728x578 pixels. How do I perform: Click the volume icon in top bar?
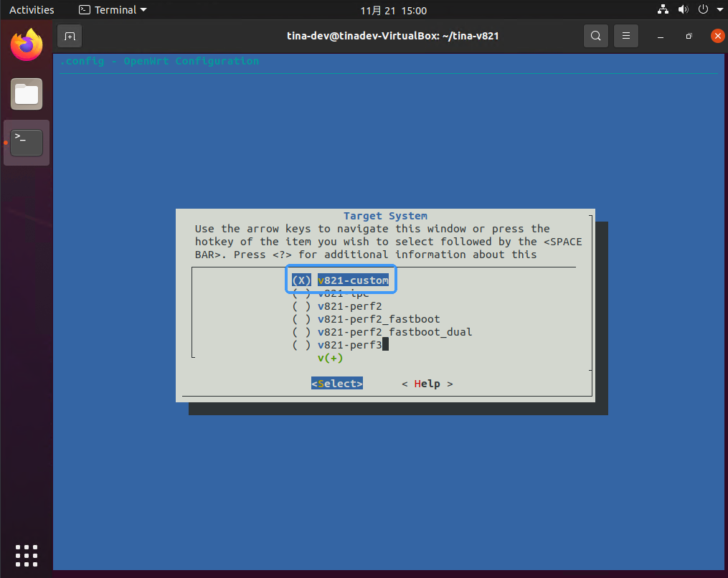tap(683, 10)
